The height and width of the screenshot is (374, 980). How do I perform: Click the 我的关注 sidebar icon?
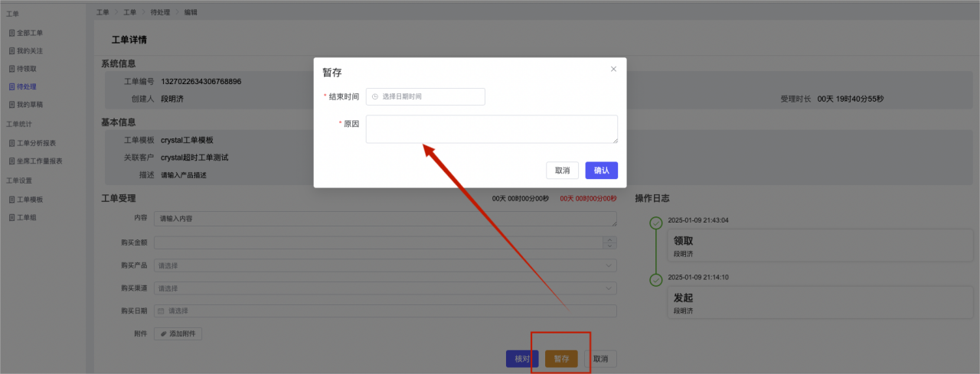[x=11, y=50]
